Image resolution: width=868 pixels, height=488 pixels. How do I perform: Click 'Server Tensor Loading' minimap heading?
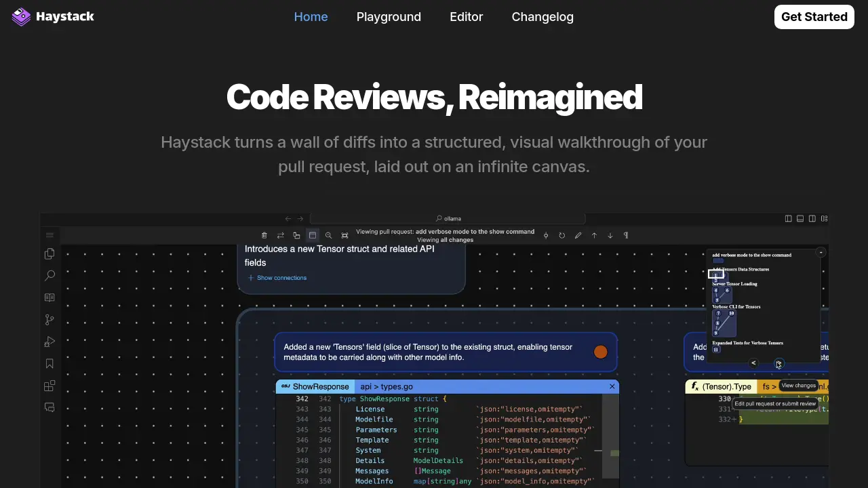coord(734,284)
